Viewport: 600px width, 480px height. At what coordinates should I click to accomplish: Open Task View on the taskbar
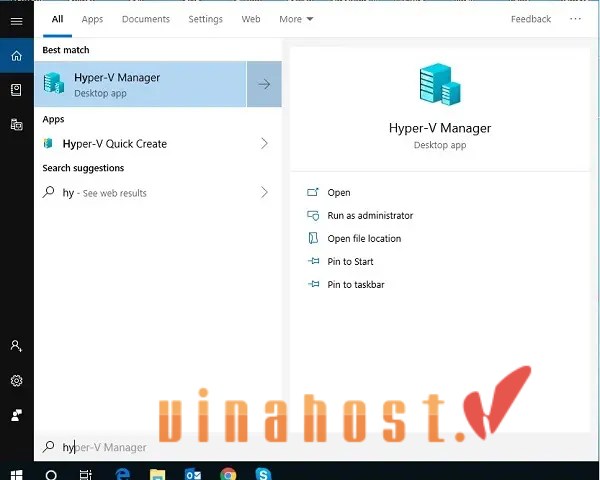tap(86, 475)
